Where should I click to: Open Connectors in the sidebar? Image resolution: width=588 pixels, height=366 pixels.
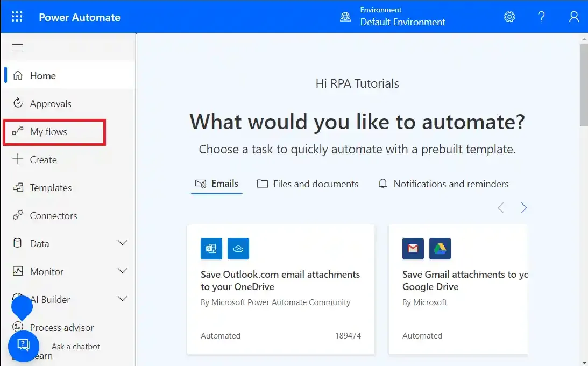(x=69, y=216)
